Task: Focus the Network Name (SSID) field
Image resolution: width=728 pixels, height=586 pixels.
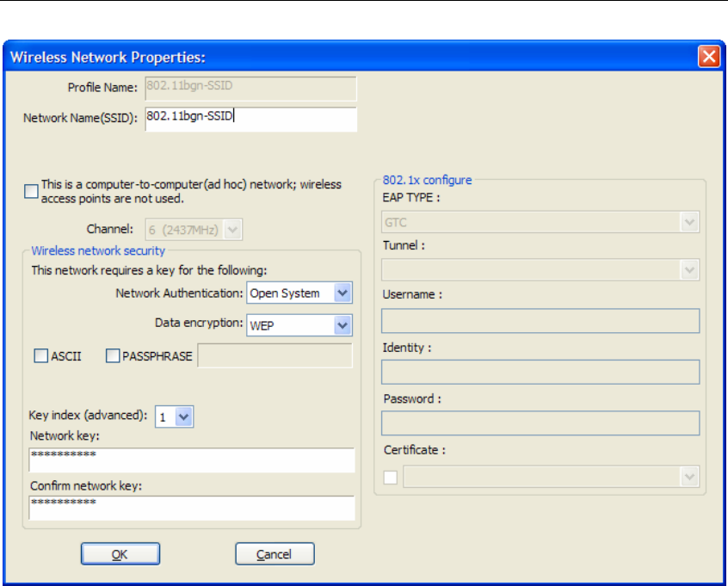Action: [x=250, y=119]
